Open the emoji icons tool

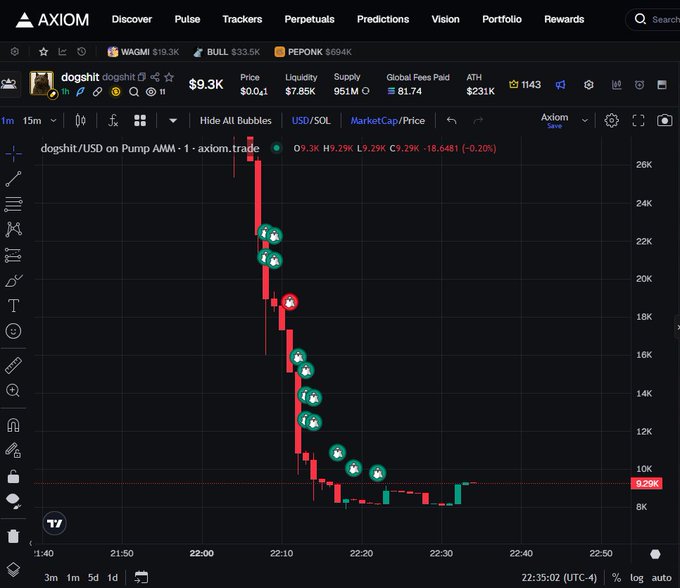[x=13, y=331]
